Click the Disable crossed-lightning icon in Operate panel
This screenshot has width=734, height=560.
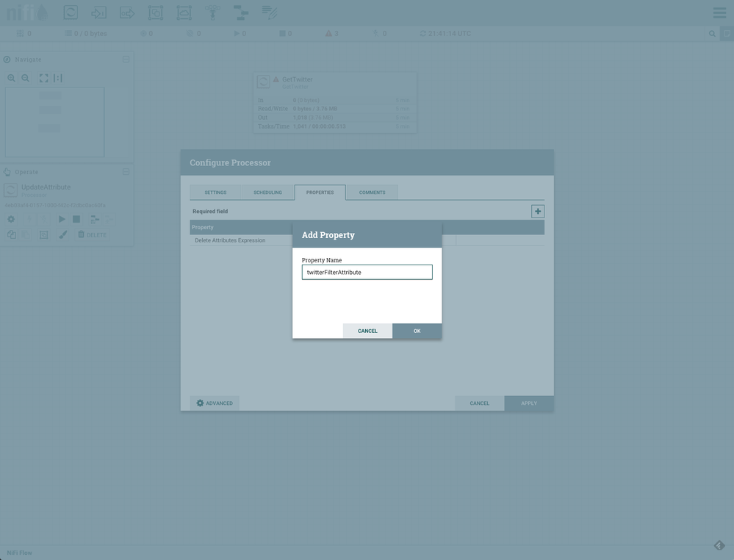tap(43, 219)
